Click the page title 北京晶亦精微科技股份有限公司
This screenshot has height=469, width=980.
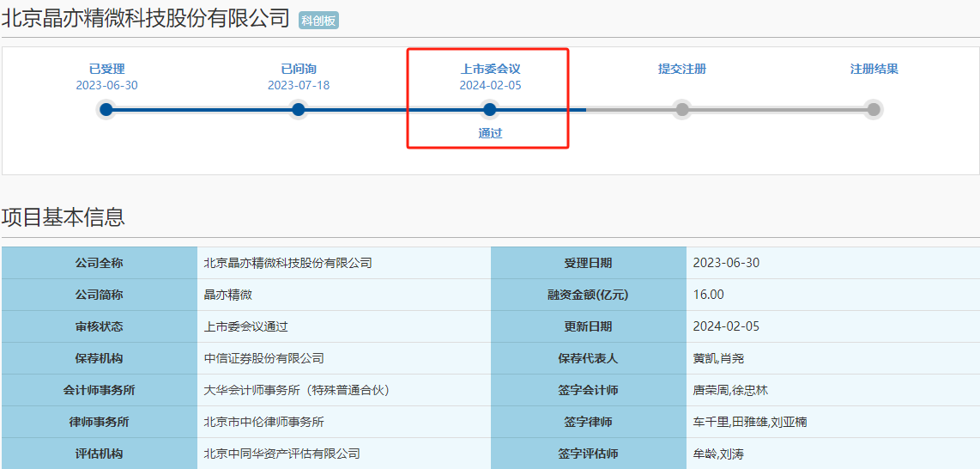click(x=146, y=18)
